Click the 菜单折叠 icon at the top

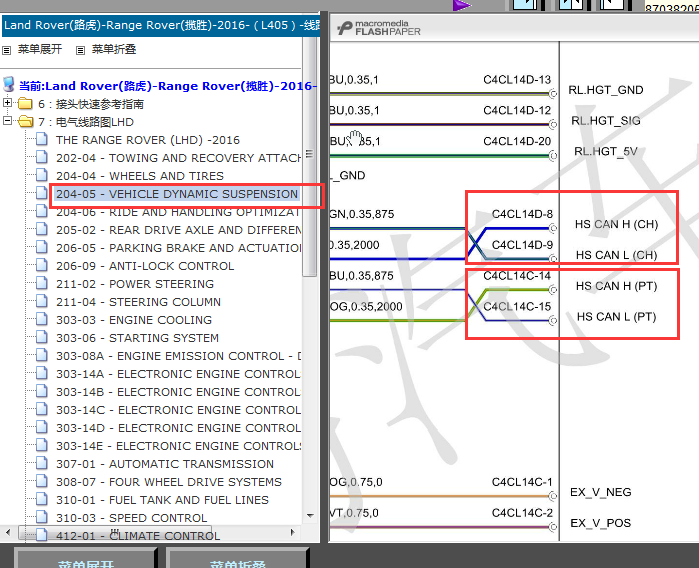(80, 50)
